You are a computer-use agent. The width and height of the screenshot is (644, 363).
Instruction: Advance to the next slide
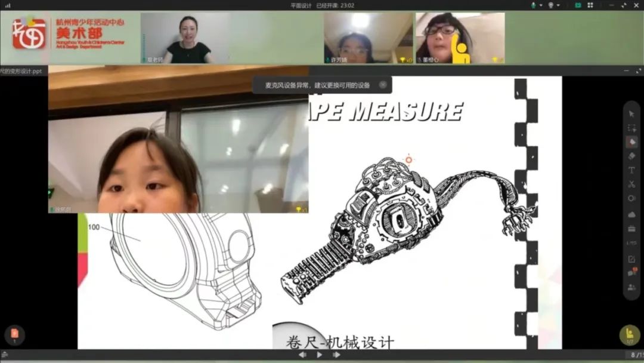[336, 355]
